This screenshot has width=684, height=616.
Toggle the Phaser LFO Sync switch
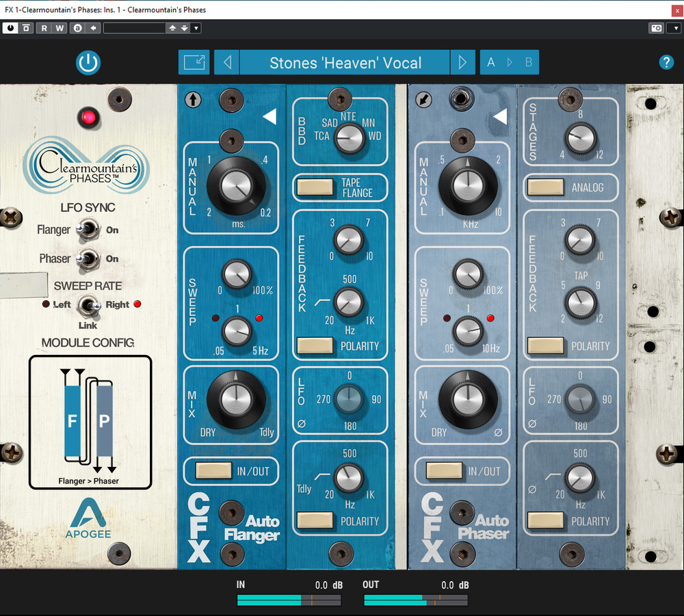click(88, 258)
